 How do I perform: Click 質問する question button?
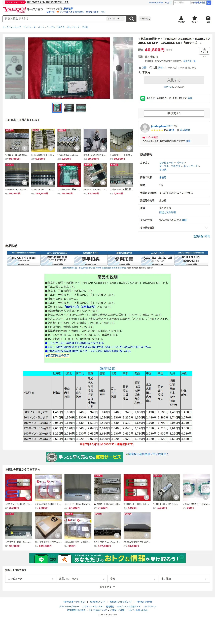pyautogui.click(x=174, y=114)
